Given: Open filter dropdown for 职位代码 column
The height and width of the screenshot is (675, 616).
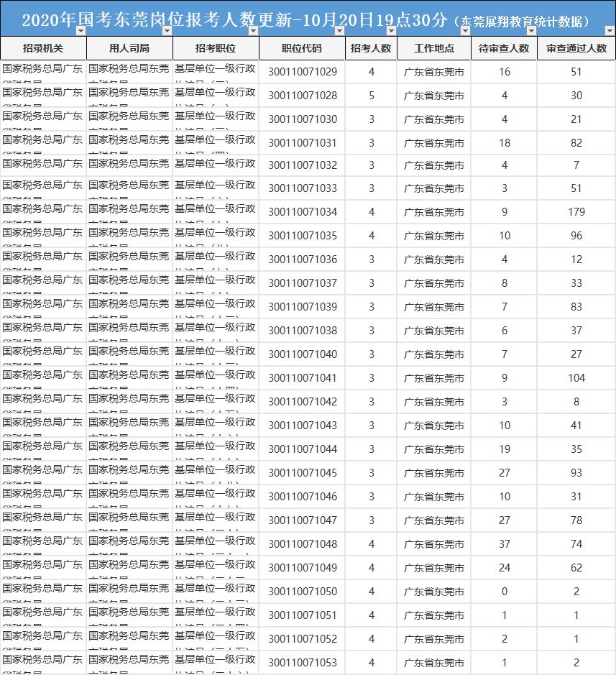Looking at the screenshot, I should click(340, 31).
